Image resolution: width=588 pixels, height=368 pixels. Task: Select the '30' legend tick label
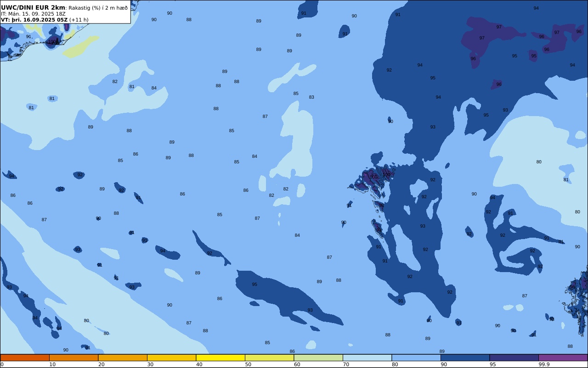point(150,364)
